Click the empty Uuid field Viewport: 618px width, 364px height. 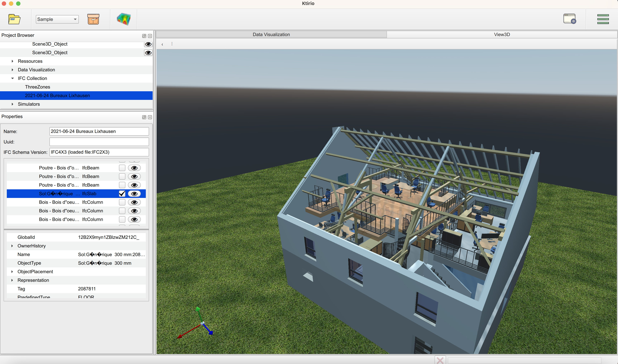[99, 142]
